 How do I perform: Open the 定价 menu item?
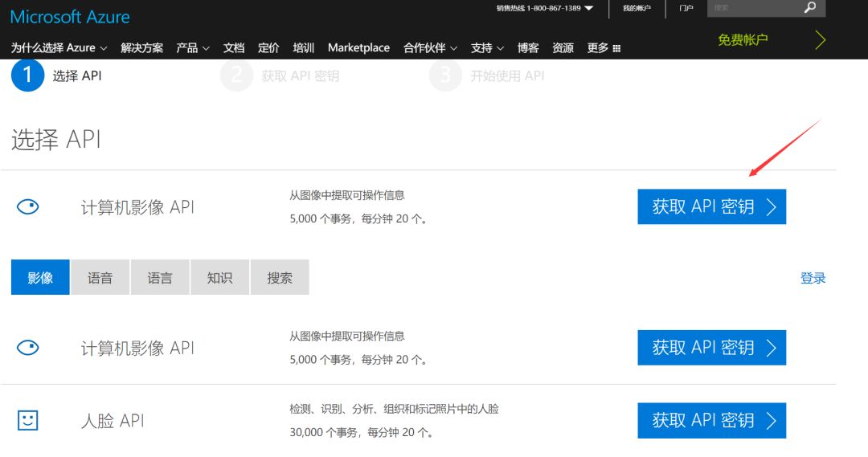point(268,47)
